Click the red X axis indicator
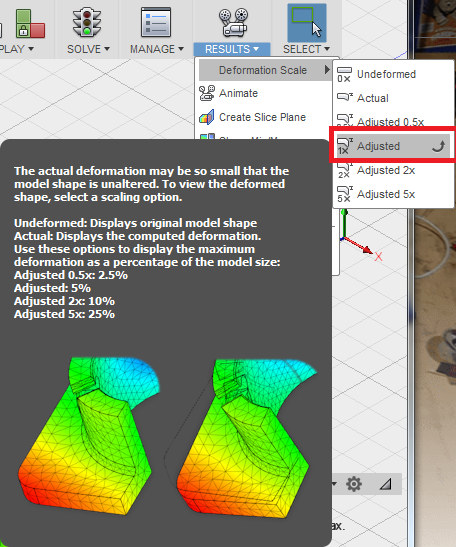 point(378,257)
